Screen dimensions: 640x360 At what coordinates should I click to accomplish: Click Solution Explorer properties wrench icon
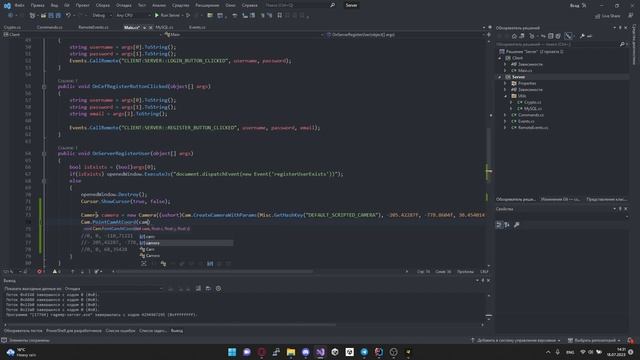(582, 36)
